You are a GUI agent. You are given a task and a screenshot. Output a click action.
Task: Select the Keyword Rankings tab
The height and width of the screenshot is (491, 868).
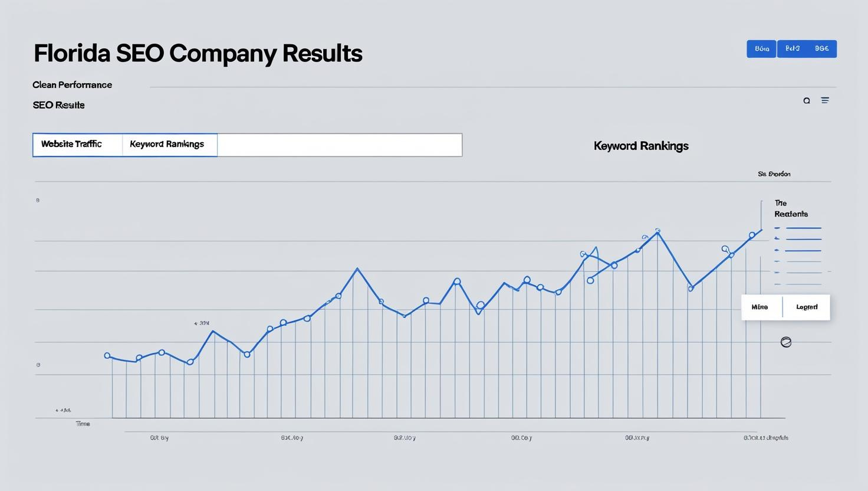coord(167,145)
